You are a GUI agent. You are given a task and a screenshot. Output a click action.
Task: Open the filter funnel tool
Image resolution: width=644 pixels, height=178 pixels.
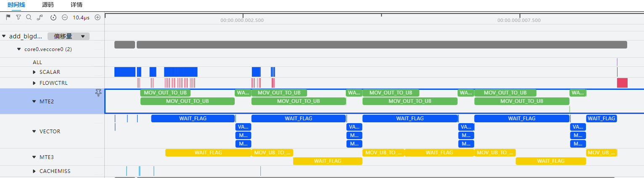point(19,17)
